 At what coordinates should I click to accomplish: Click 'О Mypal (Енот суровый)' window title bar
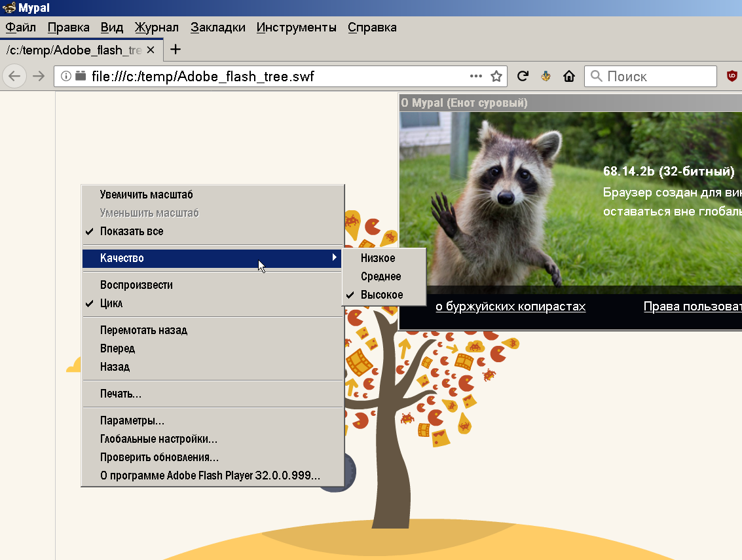click(x=570, y=103)
